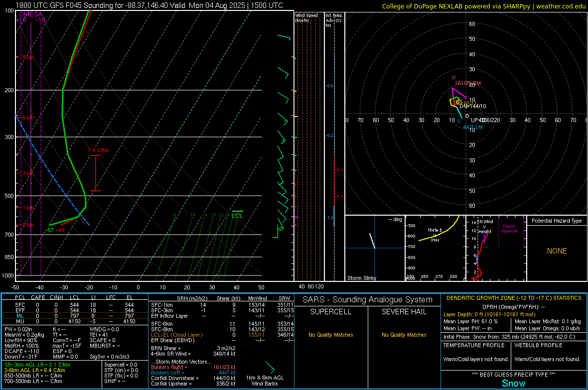The image size is (588, 390).
Task: Click the MidRH = 100% value
Action: click(21, 346)
